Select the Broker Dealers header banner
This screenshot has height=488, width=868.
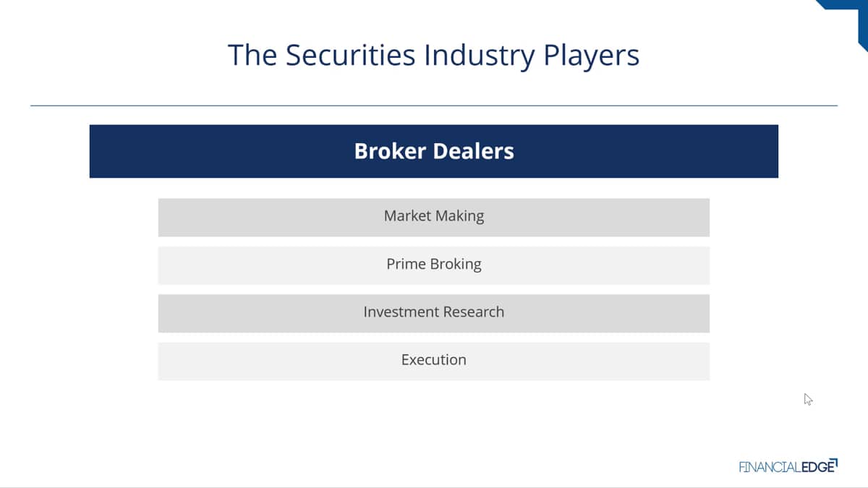pos(434,151)
